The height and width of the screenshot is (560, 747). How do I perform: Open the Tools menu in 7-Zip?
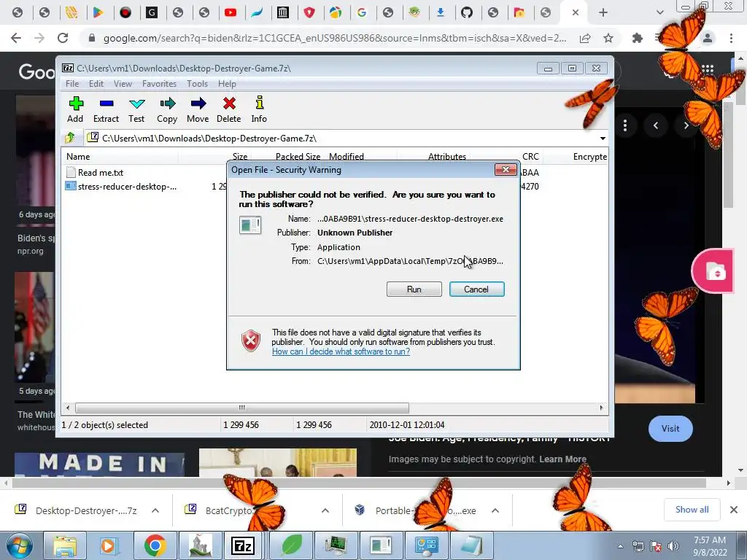pyautogui.click(x=197, y=84)
